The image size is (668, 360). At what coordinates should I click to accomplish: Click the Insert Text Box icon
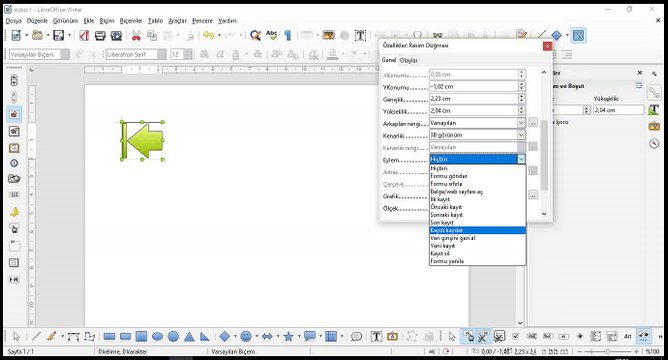pos(360,35)
